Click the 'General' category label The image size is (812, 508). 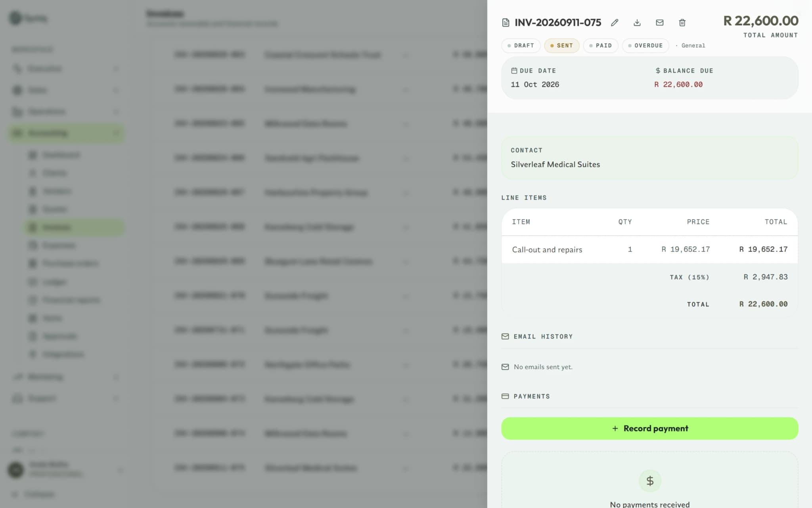click(x=693, y=46)
